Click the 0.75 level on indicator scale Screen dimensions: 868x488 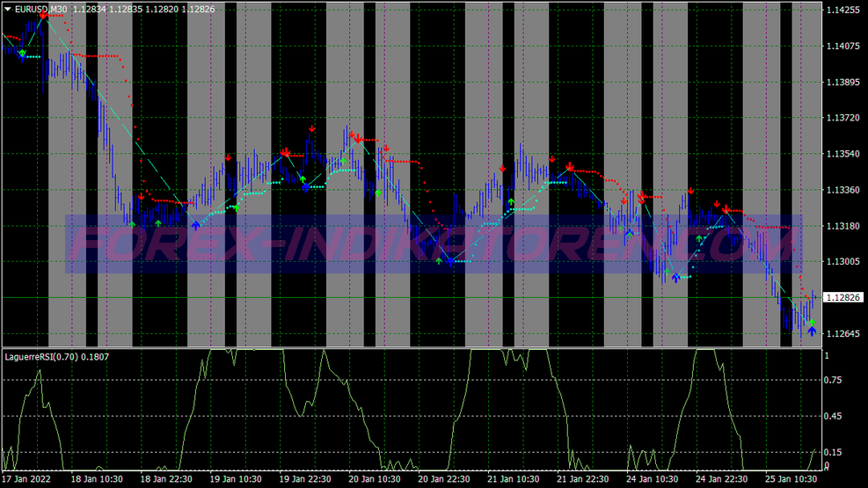(x=833, y=380)
